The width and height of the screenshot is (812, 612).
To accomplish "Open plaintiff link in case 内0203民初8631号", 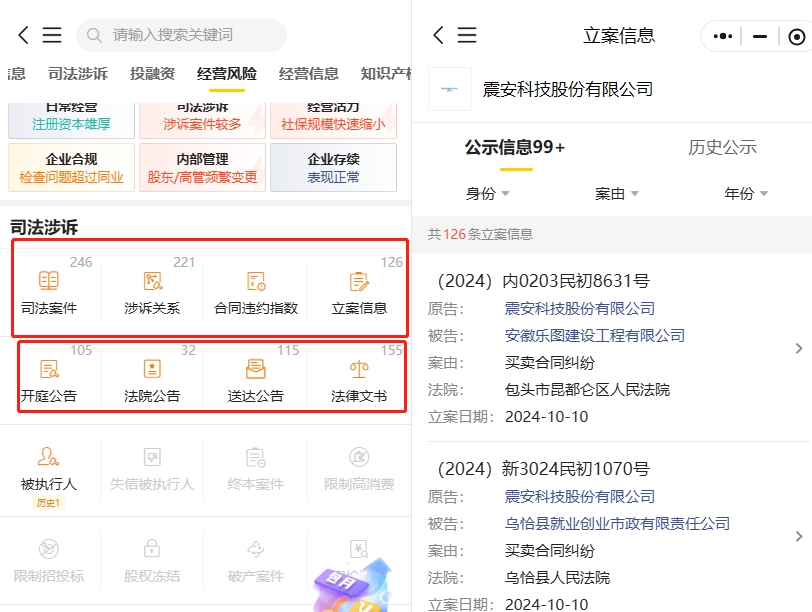I will tap(579, 309).
